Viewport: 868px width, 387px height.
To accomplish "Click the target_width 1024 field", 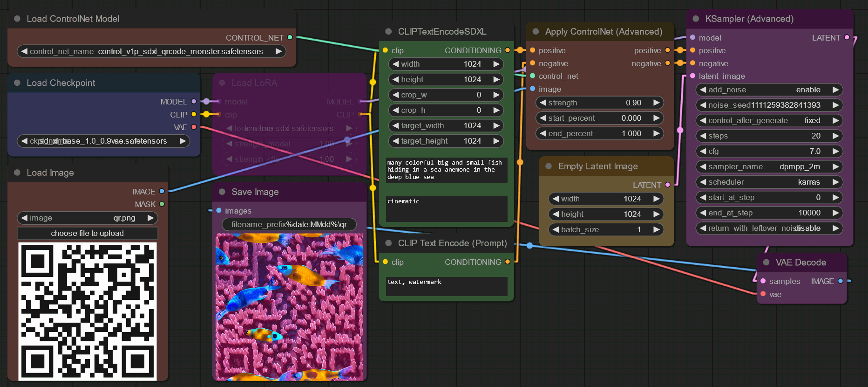I will point(446,125).
